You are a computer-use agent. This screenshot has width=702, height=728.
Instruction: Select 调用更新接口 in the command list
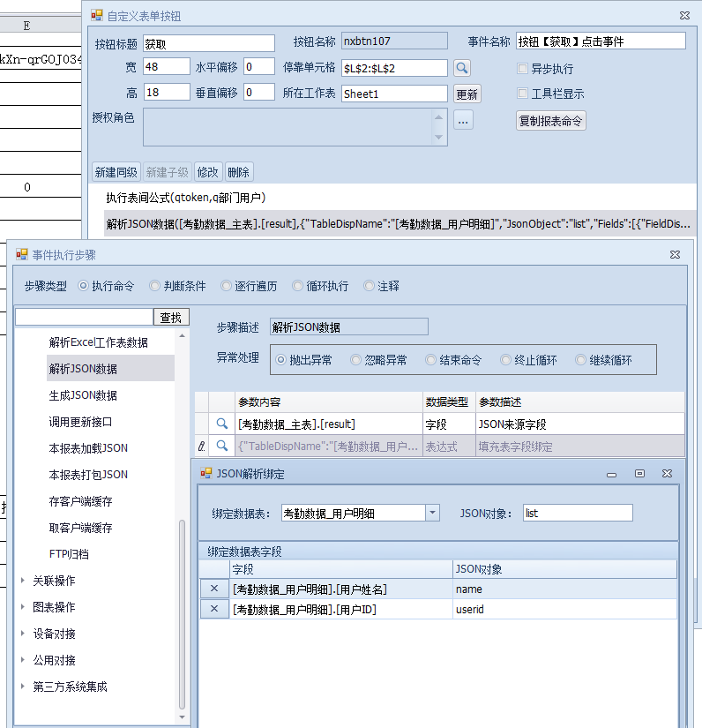coord(80,422)
